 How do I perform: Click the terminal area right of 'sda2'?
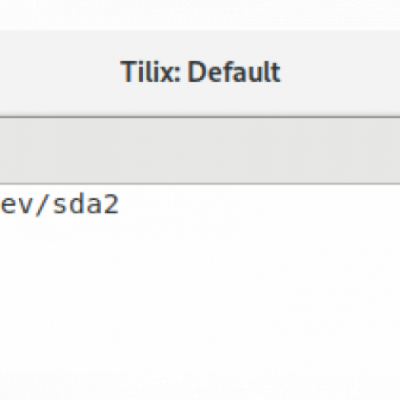[260, 205]
